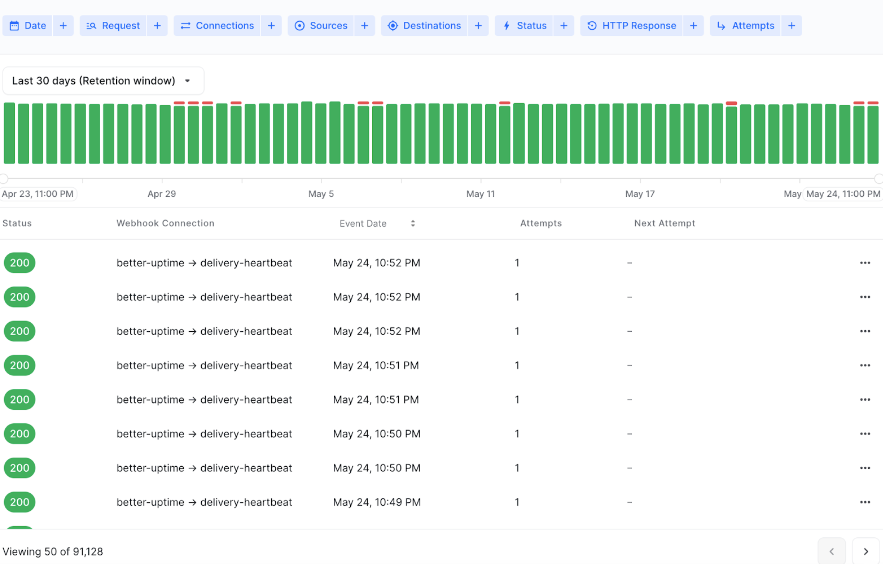Add a Date filter with plus icon

tap(63, 25)
